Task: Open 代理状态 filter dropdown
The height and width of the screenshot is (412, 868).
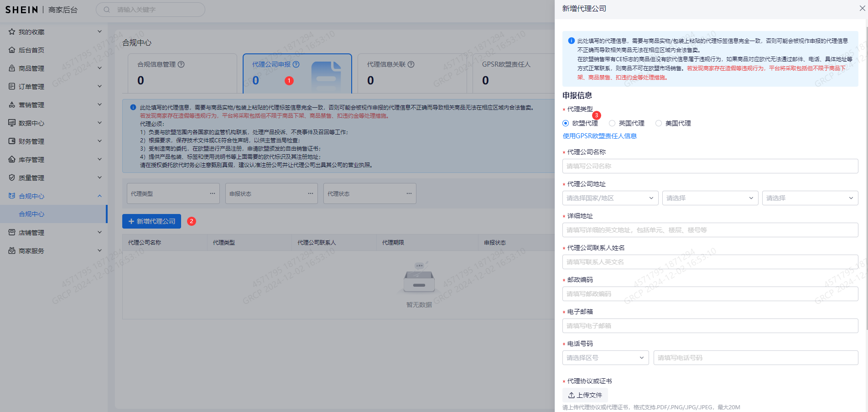Action: 370,193
